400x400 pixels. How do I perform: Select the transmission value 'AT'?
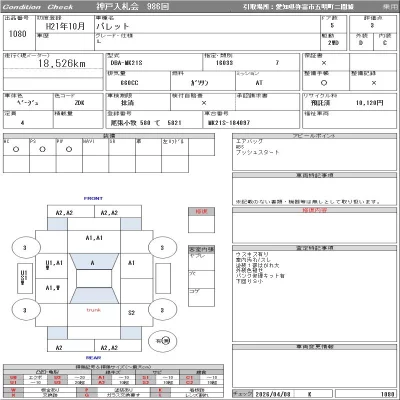click(x=259, y=83)
